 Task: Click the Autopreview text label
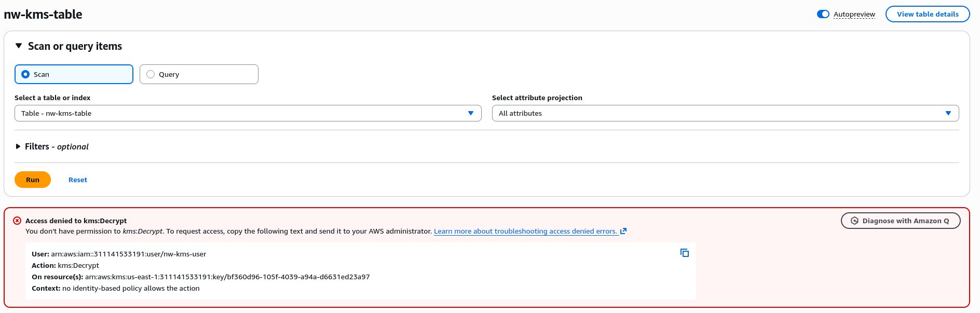(x=854, y=14)
